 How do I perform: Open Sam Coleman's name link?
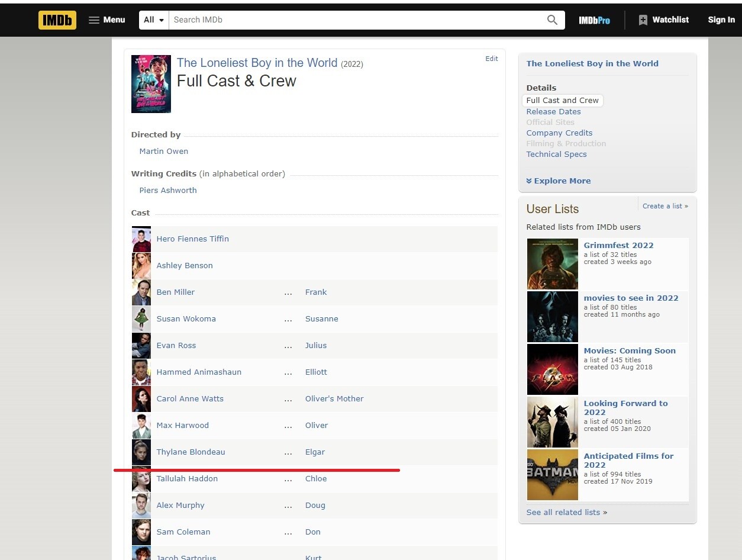pyautogui.click(x=183, y=532)
